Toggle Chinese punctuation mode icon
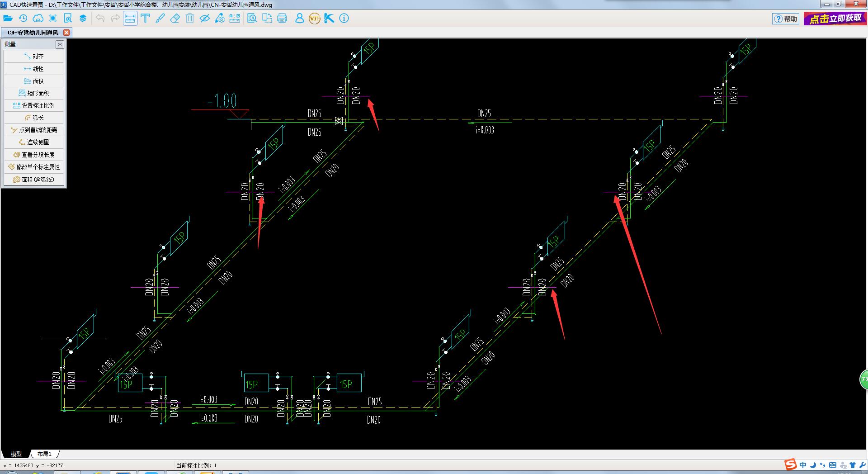Screen dimensions: 868x474 pos(822,465)
